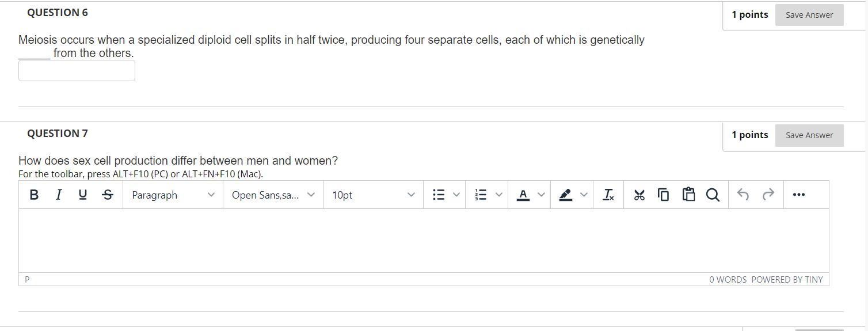Open the find and replace search
This screenshot has height=331, width=868.
[713, 195]
